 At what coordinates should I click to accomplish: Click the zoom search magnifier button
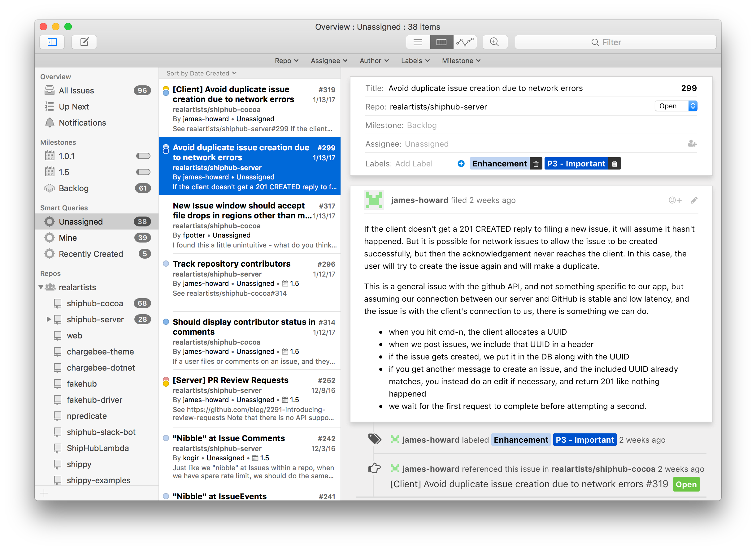495,42
